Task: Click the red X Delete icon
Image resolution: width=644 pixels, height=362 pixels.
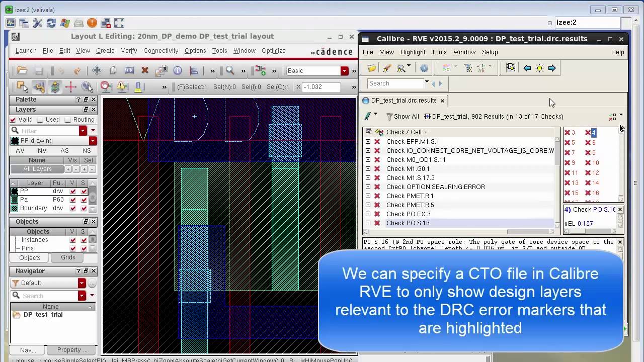Action: pos(145,71)
